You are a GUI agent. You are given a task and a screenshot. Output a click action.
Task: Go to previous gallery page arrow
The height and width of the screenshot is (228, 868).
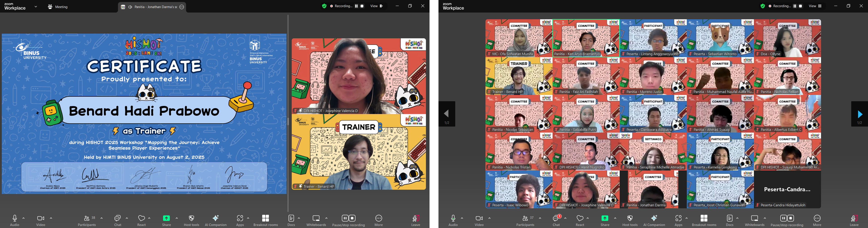pyautogui.click(x=447, y=114)
